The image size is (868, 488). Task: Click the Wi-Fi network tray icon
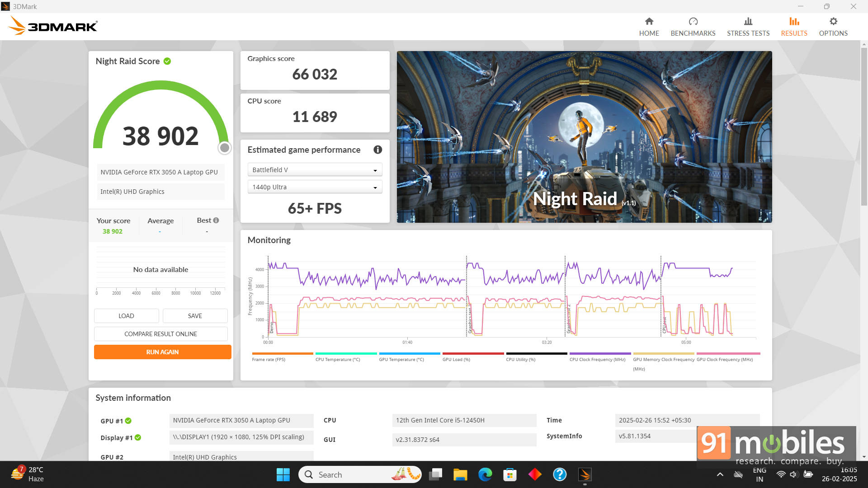[x=781, y=474]
